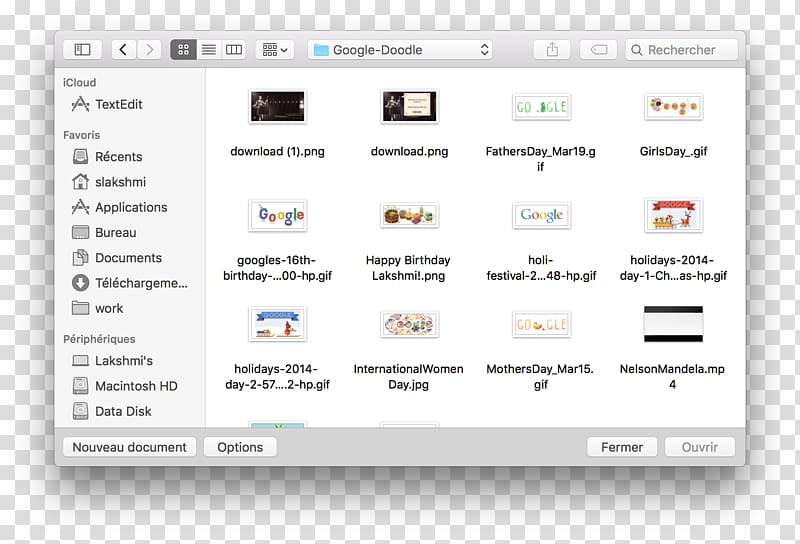Go back with the left chevron
Screen dimensions: 800x544
(124, 49)
